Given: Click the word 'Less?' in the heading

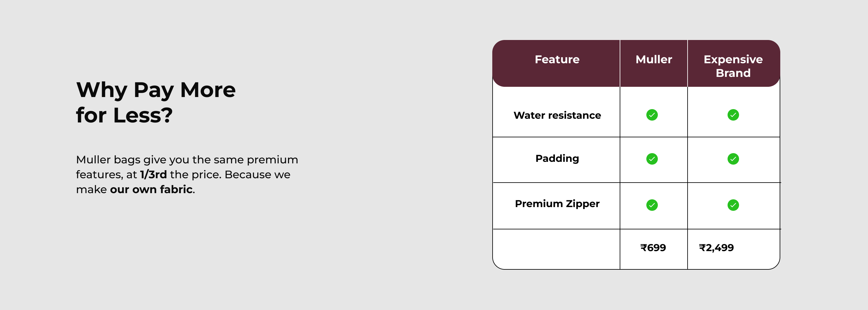Looking at the screenshot, I should (143, 115).
